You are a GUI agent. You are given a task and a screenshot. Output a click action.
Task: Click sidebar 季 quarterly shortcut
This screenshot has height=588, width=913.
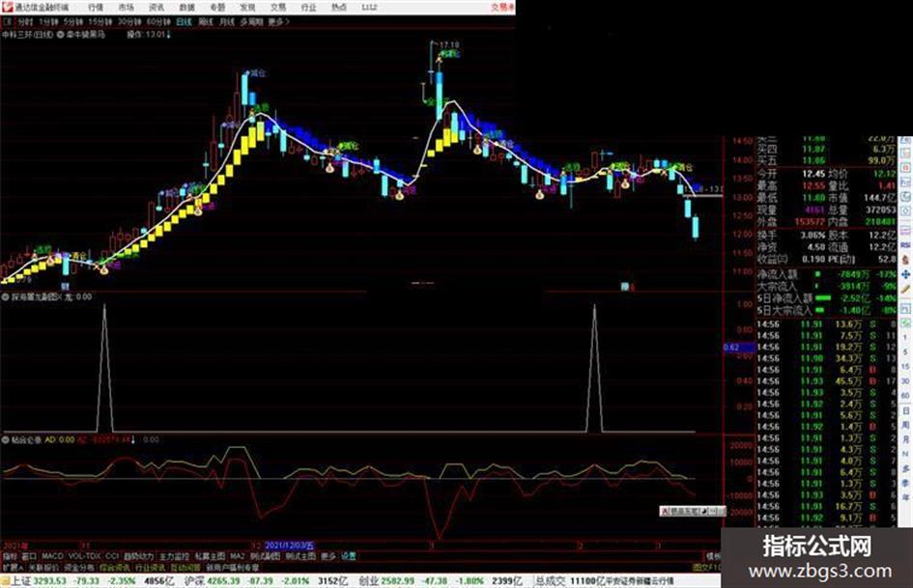(x=905, y=483)
